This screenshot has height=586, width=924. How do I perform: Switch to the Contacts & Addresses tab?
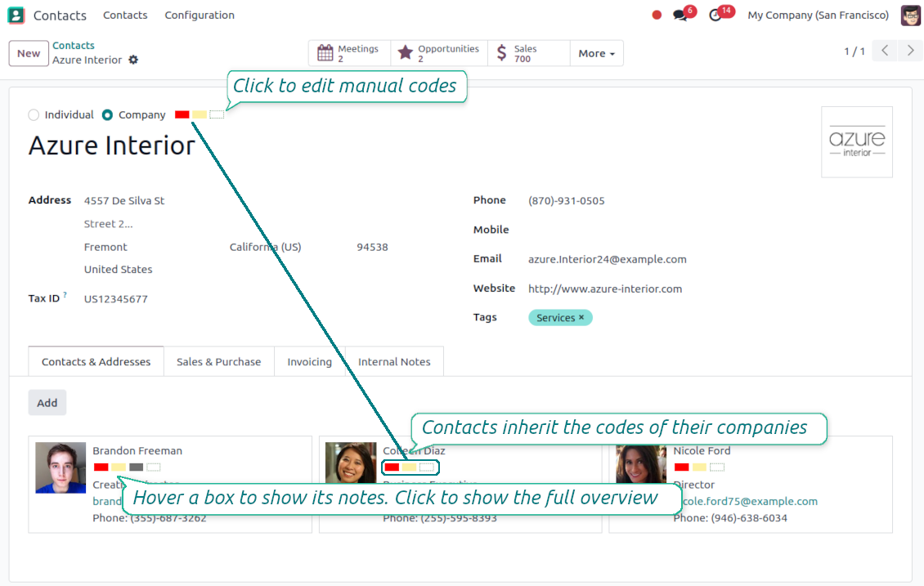(96, 361)
